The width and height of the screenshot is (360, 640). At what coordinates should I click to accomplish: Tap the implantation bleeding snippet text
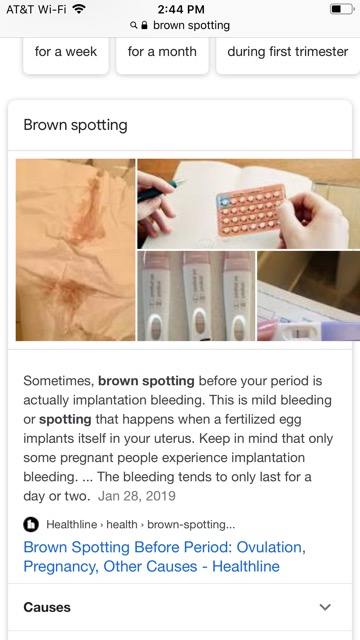pyautogui.click(x=178, y=438)
